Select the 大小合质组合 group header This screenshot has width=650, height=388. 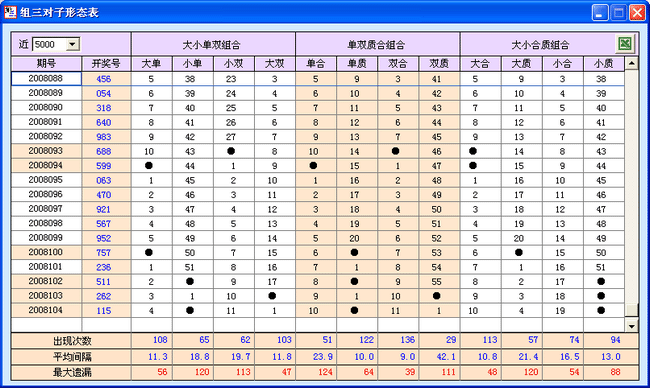tap(540, 44)
